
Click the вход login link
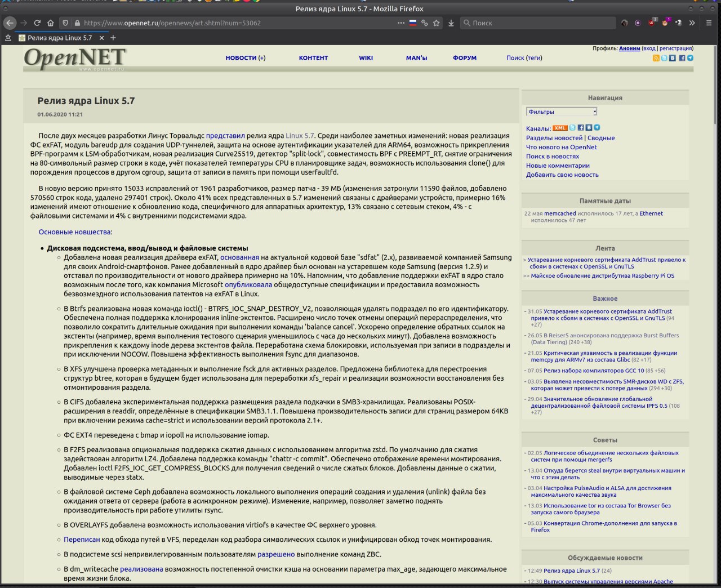pos(649,48)
